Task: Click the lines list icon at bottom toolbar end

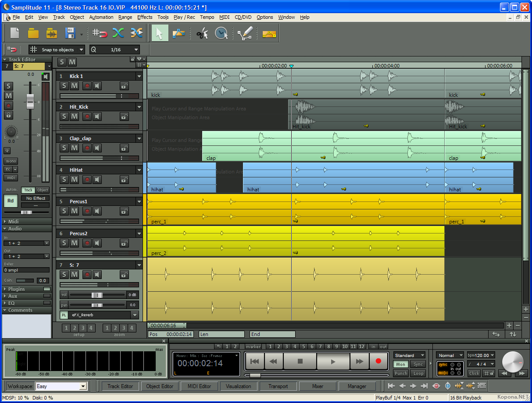Action: point(482,386)
